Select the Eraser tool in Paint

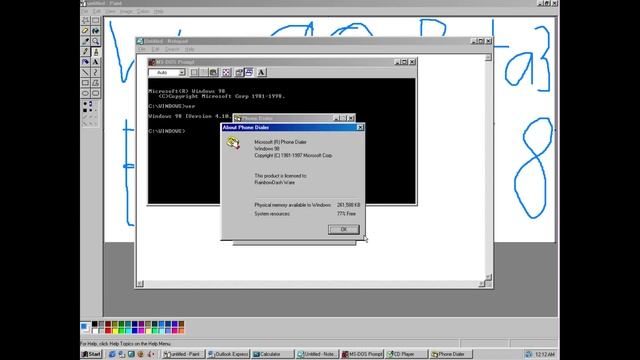click(x=85, y=31)
